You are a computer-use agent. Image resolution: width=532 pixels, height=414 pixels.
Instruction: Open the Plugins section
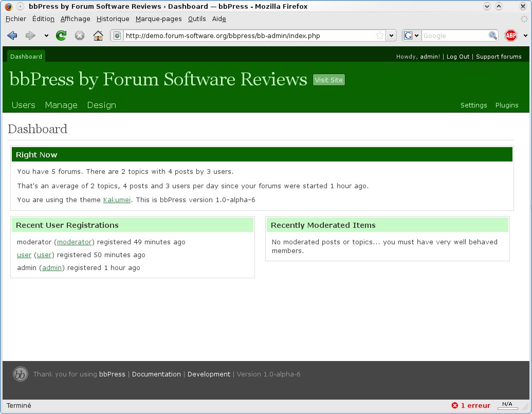506,105
